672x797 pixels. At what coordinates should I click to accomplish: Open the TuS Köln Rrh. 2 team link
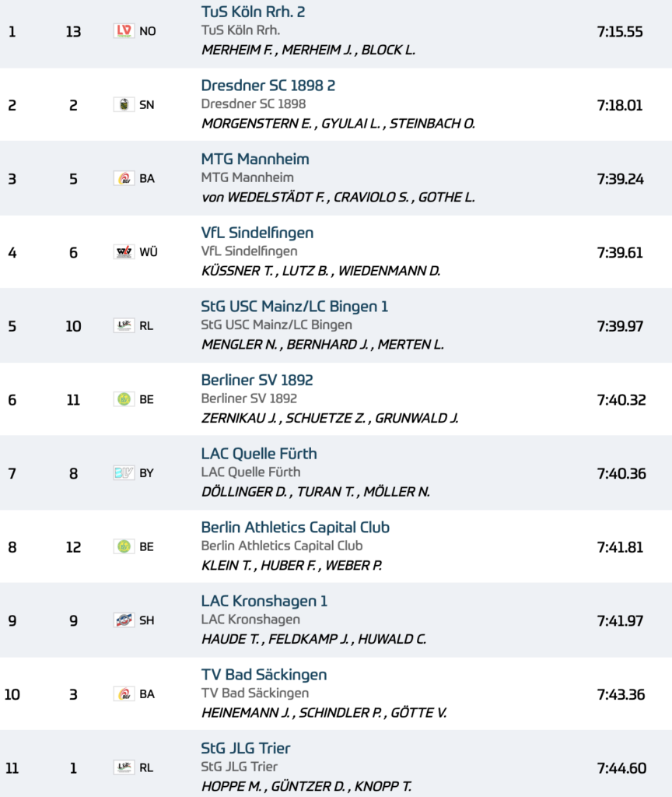click(x=253, y=12)
